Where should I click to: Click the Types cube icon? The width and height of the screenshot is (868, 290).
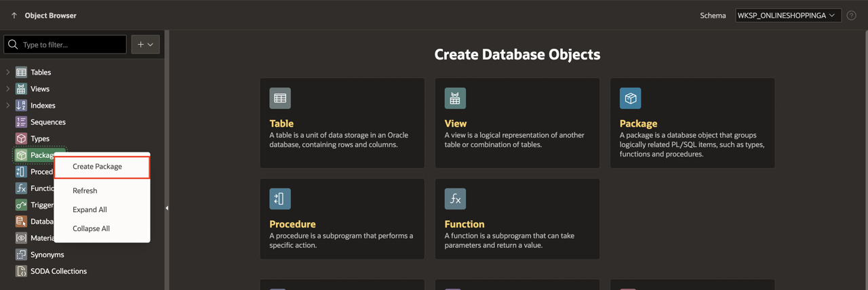(21, 138)
